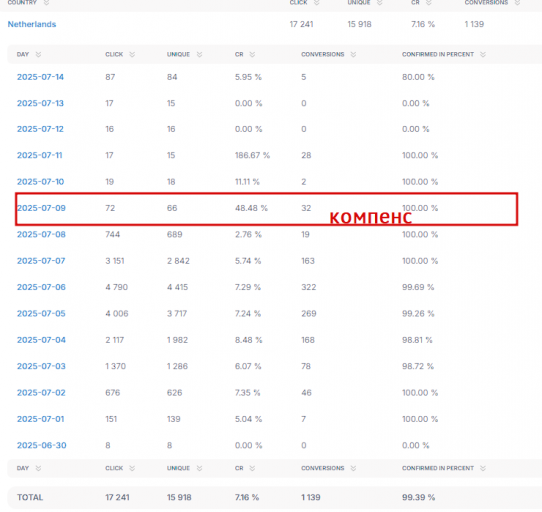Open the 2025-07-07 day link
Screen dimensions: 542x512
tap(41, 261)
